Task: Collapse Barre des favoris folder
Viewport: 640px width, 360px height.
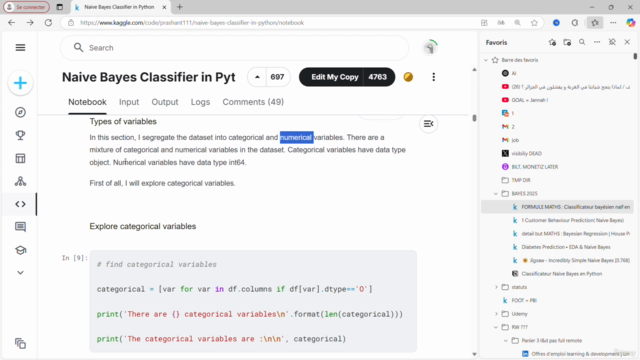Action: tap(486, 60)
